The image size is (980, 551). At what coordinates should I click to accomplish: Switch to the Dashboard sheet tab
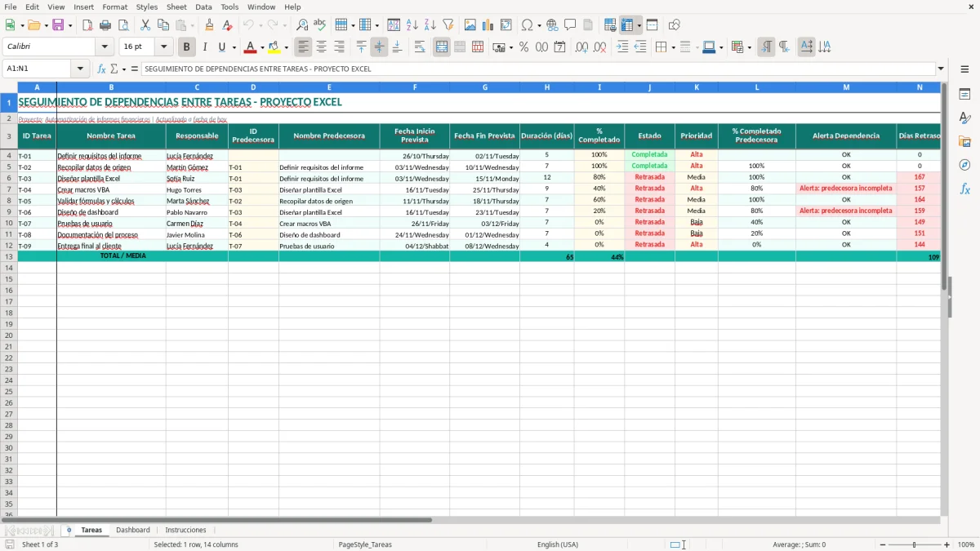(132, 530)
